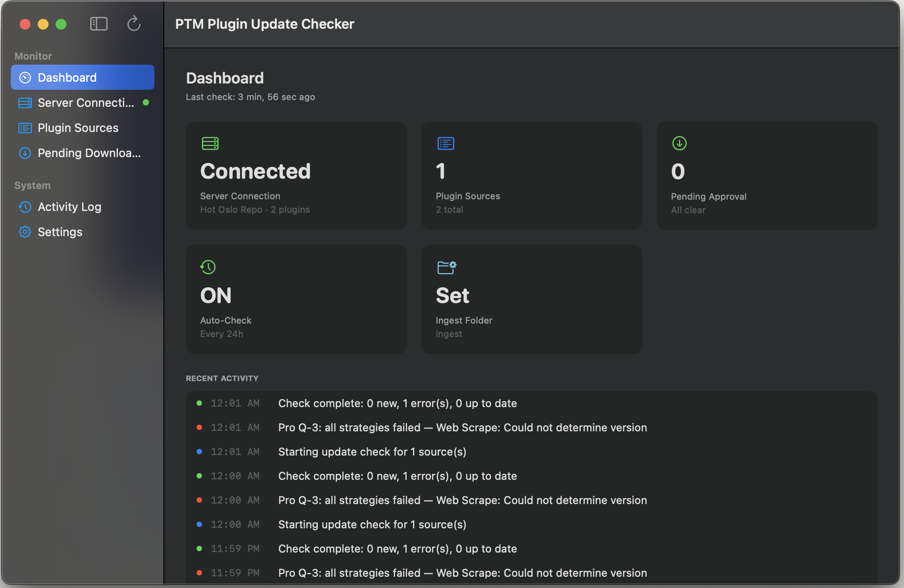Select the 12:01 AM Check complete log entry
Image resolution: width=904 pixels, height=588 pixels.
532,403
